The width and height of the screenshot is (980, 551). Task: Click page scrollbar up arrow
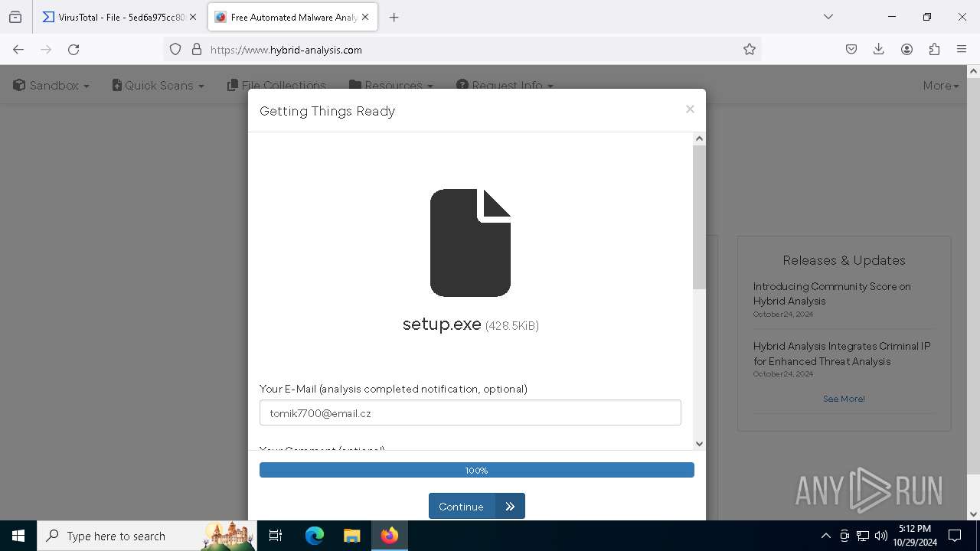click(x=973, y=71)
